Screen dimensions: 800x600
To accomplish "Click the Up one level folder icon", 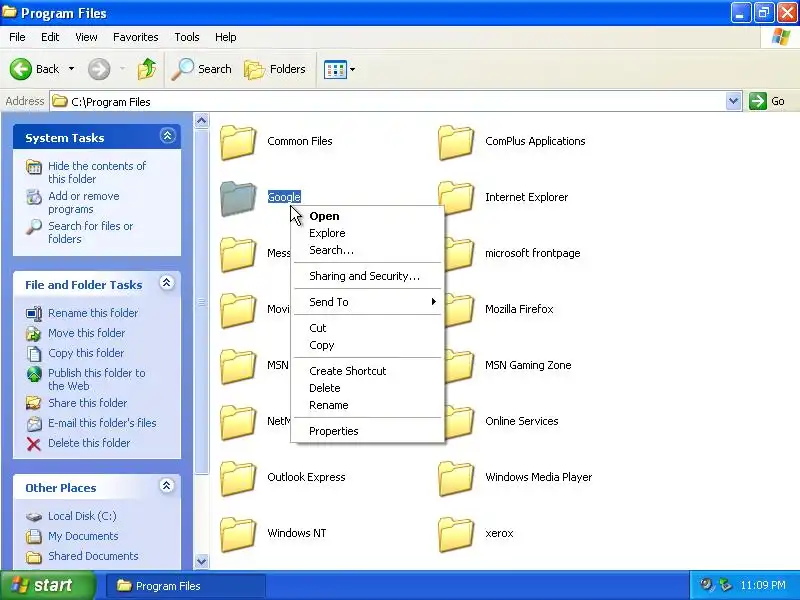I will (x=147, y=69).
